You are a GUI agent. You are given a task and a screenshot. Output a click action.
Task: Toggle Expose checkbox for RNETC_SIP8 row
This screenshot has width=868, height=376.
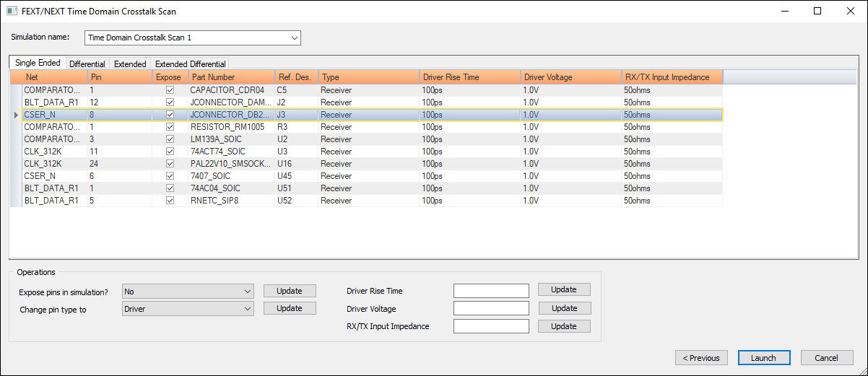170,201
